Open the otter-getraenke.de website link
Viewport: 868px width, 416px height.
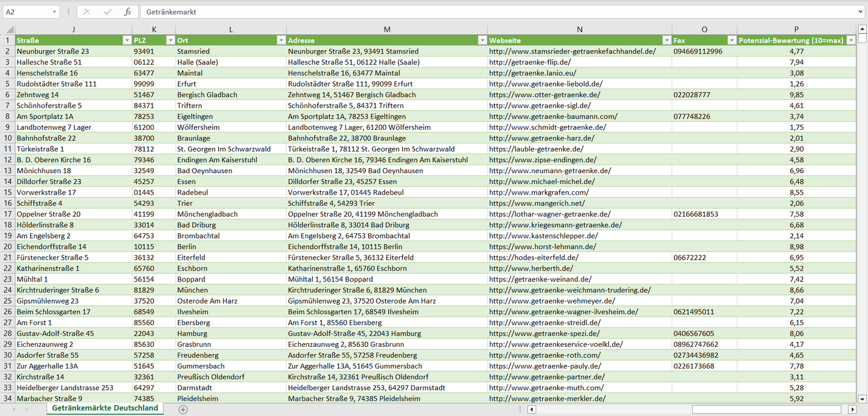pyautogui.click(x=544, y=95)
